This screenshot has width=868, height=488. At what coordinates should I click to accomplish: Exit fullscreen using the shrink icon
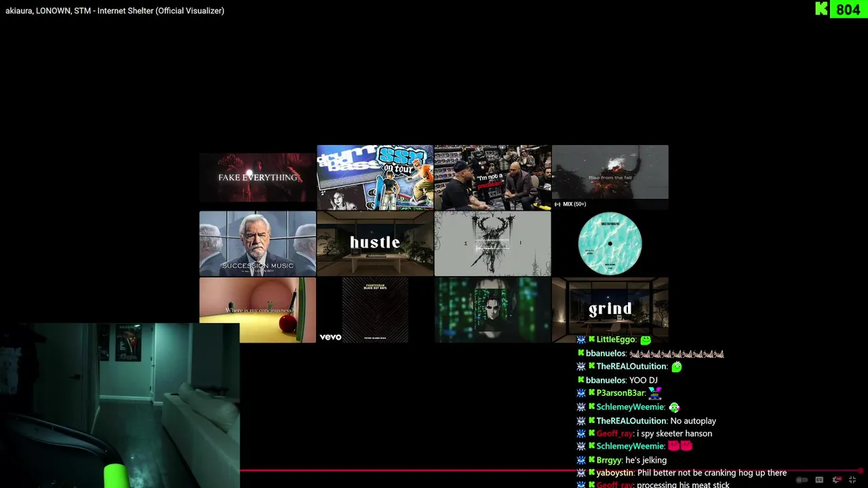pos(852,480)
